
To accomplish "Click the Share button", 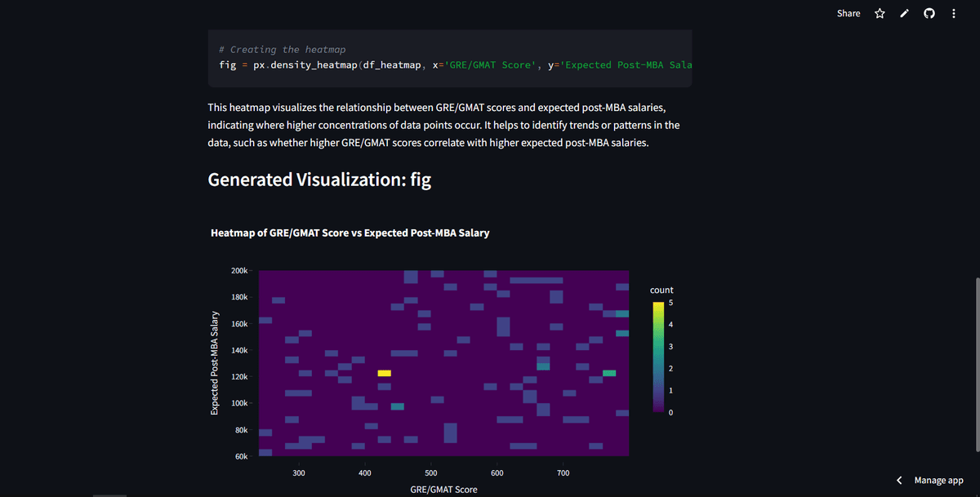I will click(x=849, y=13).
